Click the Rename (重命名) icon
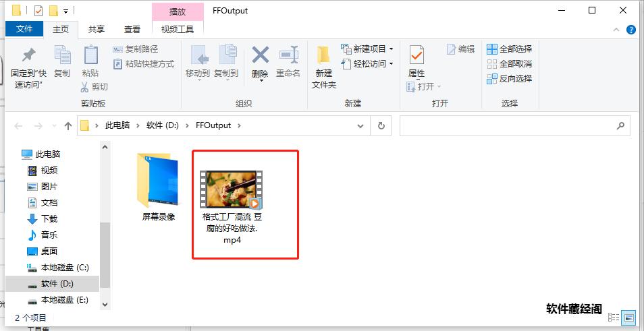 (x=288, y=55)
